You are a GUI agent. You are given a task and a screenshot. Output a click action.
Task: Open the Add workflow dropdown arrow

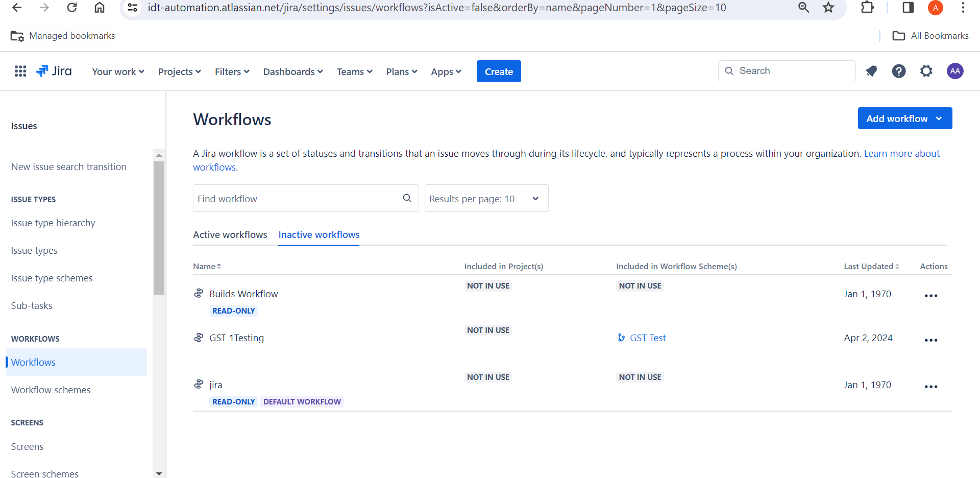coord(939,118)
